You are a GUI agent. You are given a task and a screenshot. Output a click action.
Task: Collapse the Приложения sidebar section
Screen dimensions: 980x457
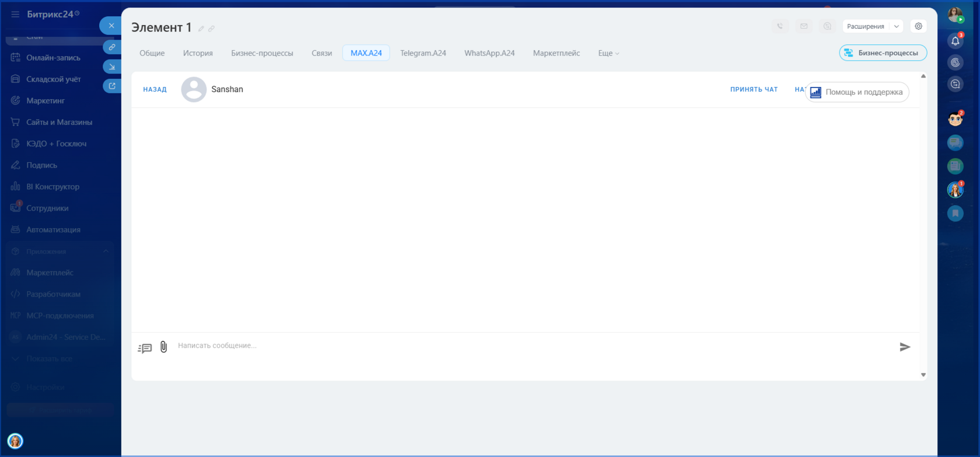pos(106,252)
